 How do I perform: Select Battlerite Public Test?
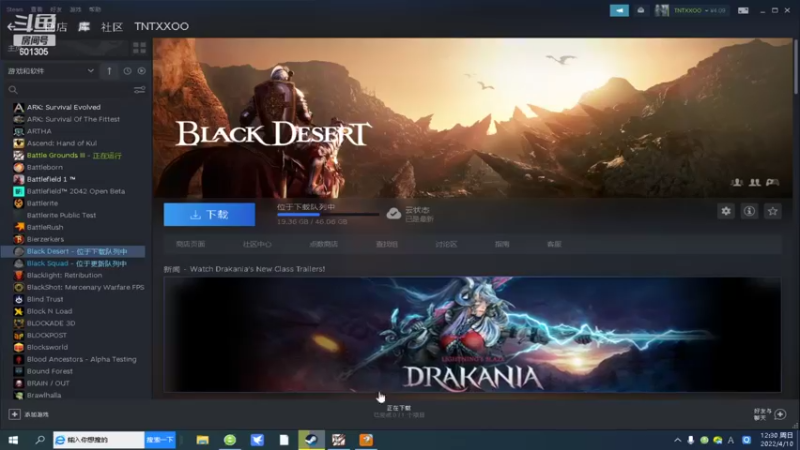point(61,215)
